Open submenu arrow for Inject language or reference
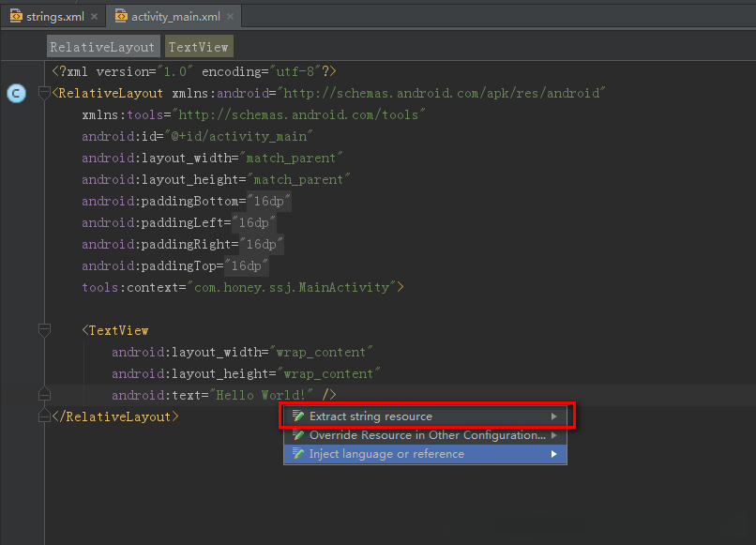 554,454
